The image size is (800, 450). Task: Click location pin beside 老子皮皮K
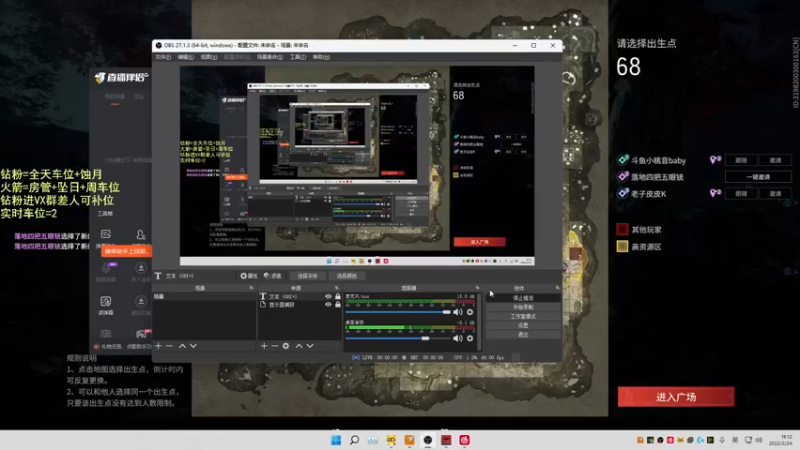click(715, 193)
